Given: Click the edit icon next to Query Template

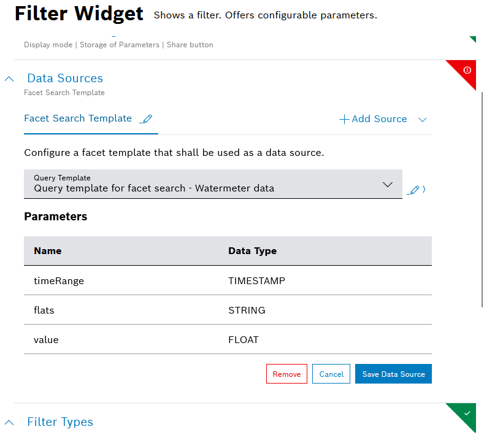Looking at the screenshot, I should tap(415, 190).
